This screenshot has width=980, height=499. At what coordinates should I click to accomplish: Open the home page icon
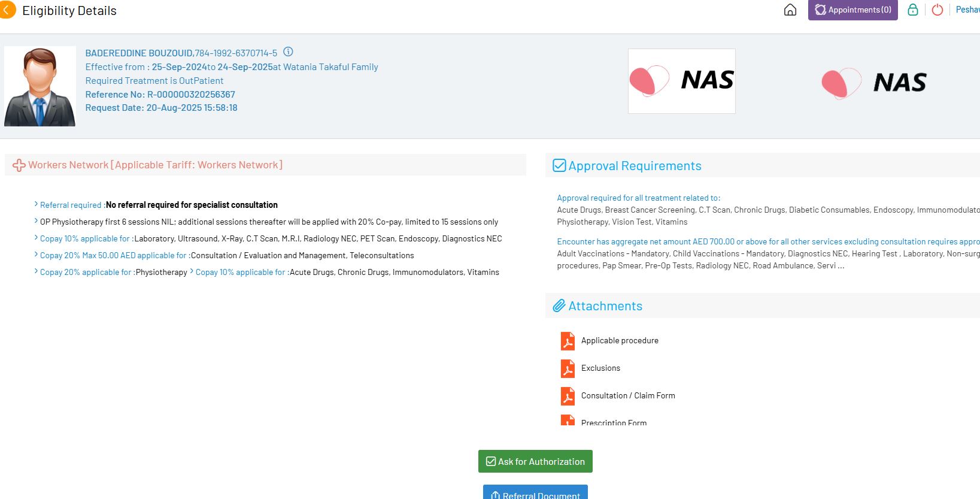pyautogui.click(x=790, y=10)
